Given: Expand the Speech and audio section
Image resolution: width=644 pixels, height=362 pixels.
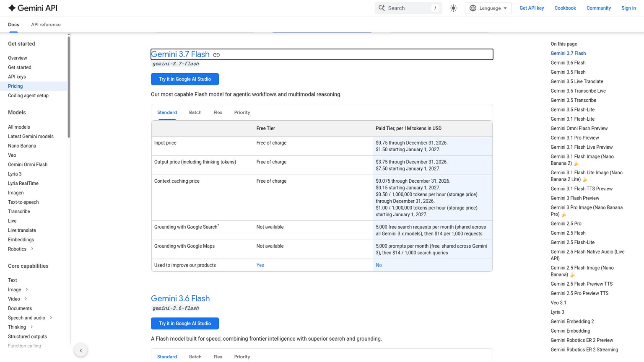Looking at the screenshot, I should (x=51, y=318).
